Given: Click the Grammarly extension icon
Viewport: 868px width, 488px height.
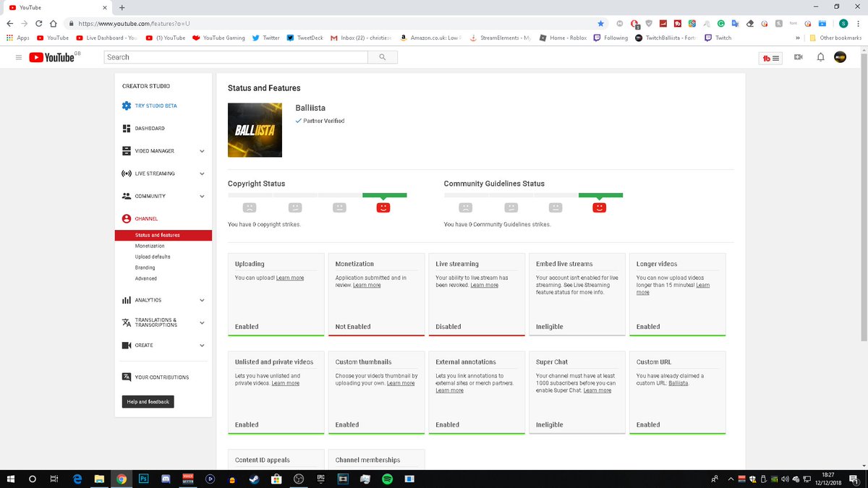Looking at the screenshot, I should coord(720,23).
